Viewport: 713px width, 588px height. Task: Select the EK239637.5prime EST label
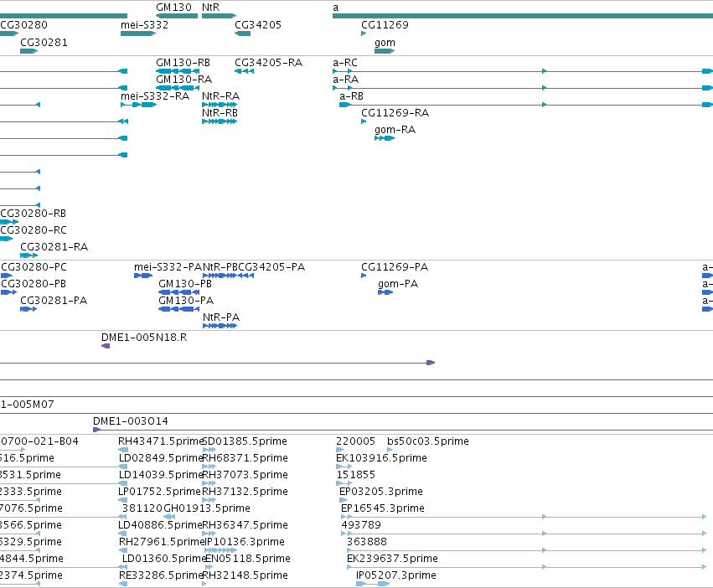(392, 559)
